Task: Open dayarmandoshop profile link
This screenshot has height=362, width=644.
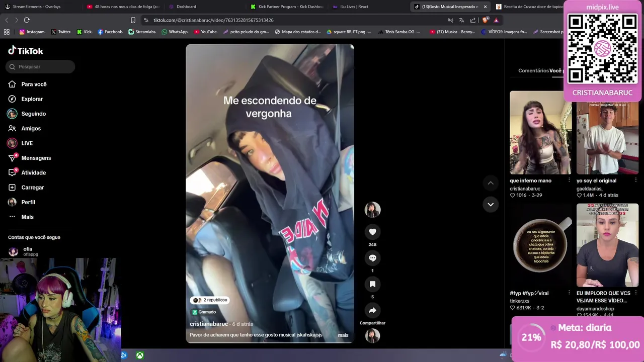Action: [595, 309]
